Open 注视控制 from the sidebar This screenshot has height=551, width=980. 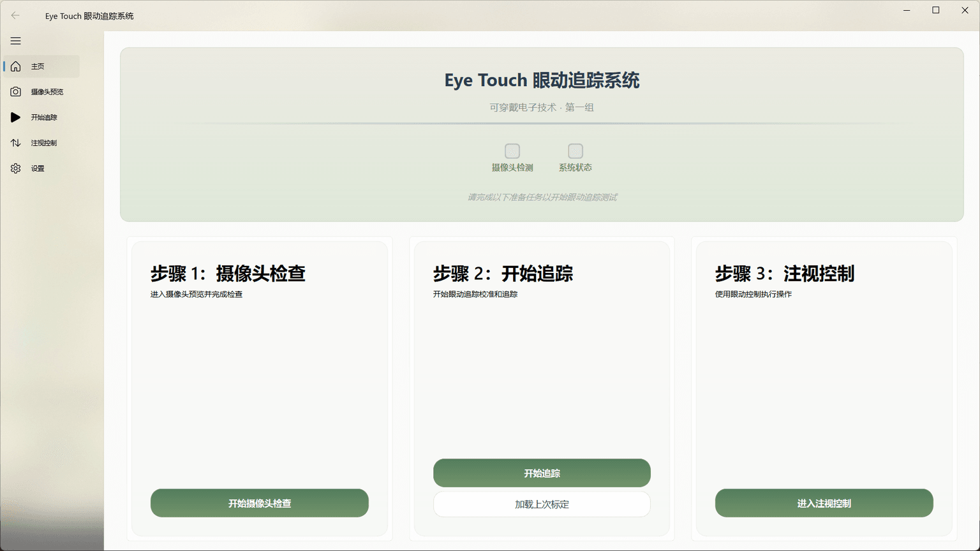41,143
